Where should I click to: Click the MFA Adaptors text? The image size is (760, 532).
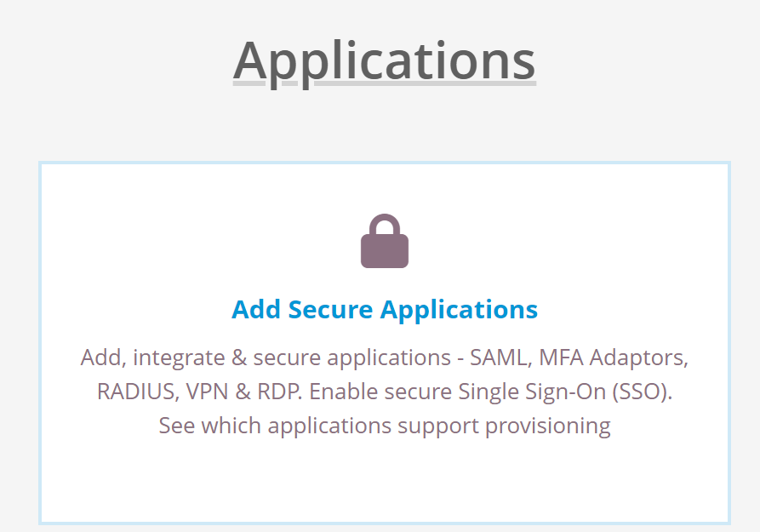pyautogui.click(x=613, y=358)
